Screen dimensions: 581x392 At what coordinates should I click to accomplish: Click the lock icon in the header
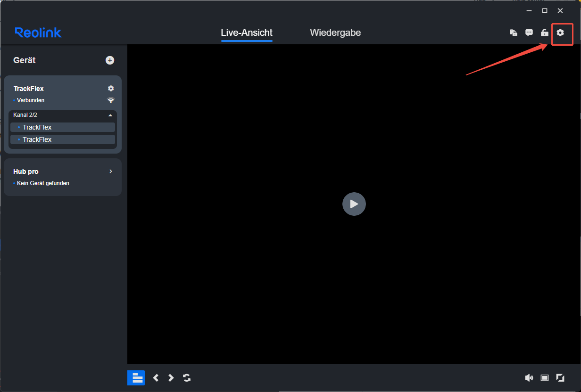click(545, 33)
